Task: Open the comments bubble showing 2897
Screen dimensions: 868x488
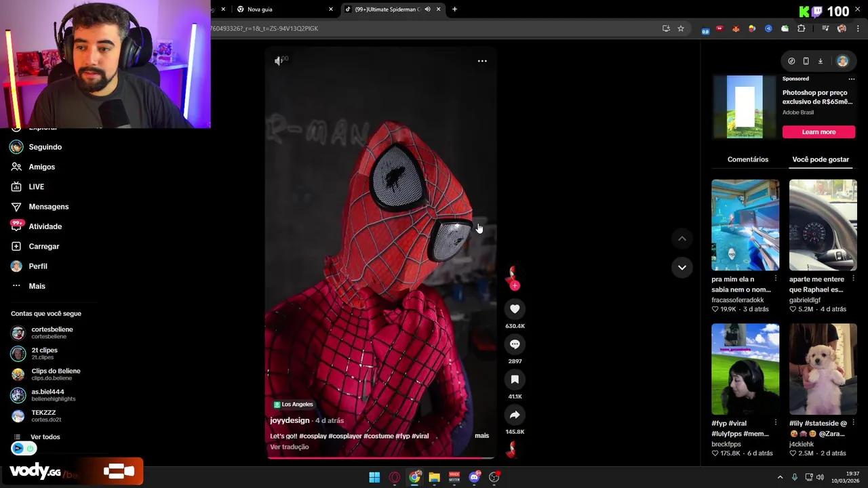Action: pyautogui.click(x=515, y=344)
